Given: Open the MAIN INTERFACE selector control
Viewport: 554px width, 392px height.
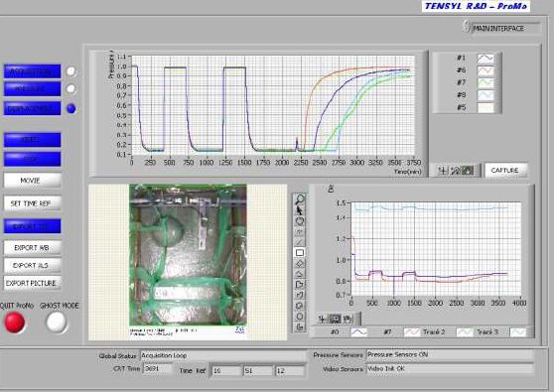Looking at the screenshot, I should tap(501, 28).
